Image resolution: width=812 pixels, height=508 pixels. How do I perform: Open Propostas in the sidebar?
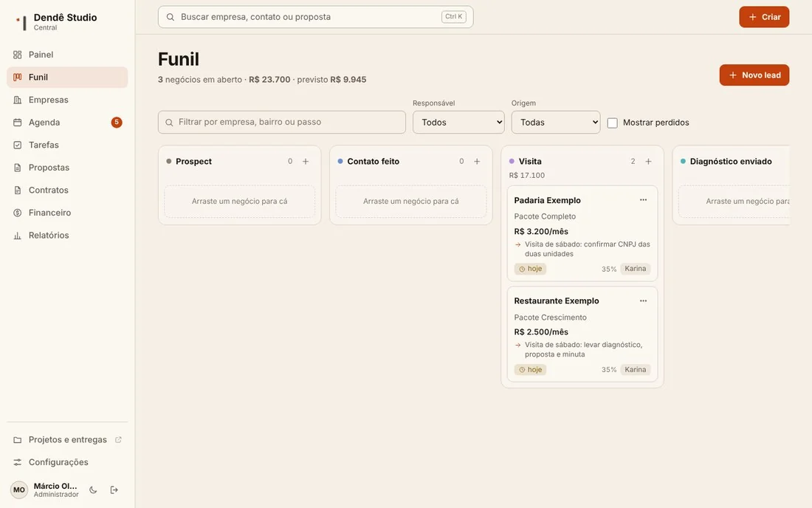(67, 168)
